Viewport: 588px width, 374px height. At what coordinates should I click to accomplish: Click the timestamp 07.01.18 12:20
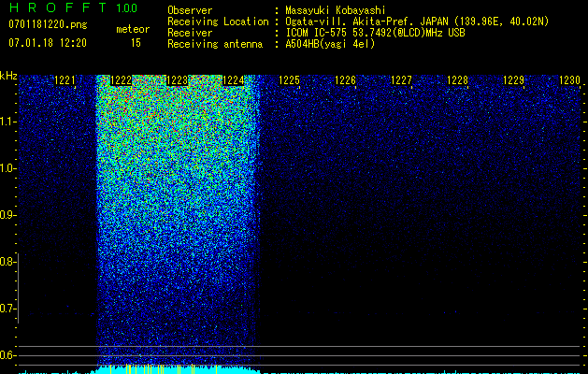tap(48, 43)
